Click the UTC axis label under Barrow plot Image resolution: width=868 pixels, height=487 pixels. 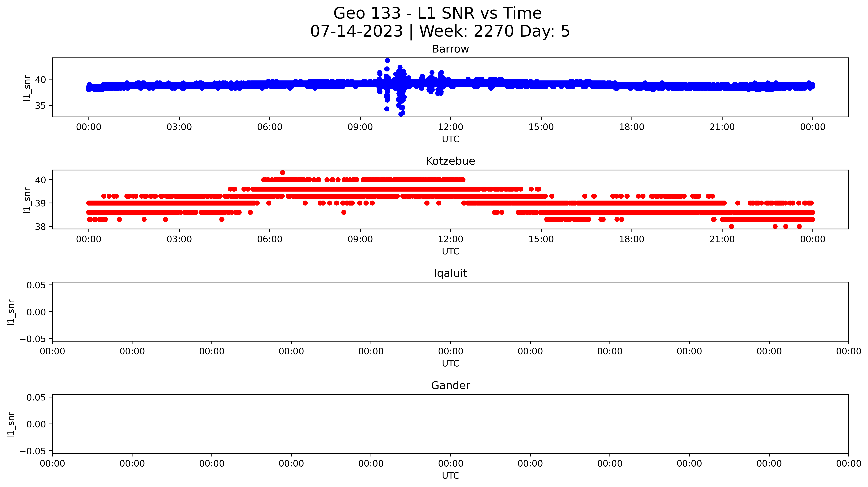451,139
